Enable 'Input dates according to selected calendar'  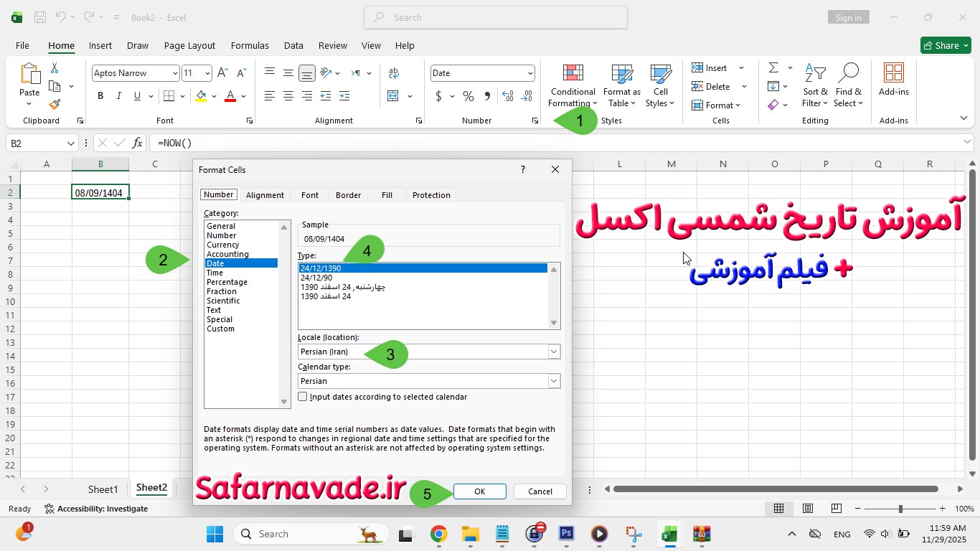(302, 396)
